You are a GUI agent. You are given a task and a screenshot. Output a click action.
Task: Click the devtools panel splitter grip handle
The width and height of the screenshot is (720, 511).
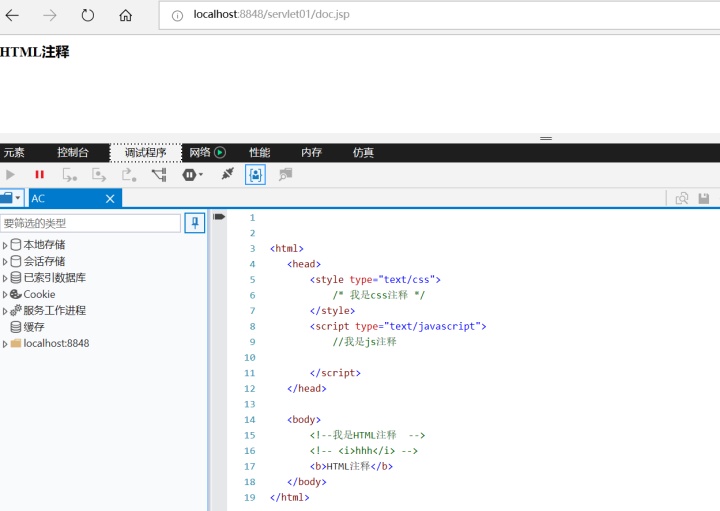coord(546,138)
